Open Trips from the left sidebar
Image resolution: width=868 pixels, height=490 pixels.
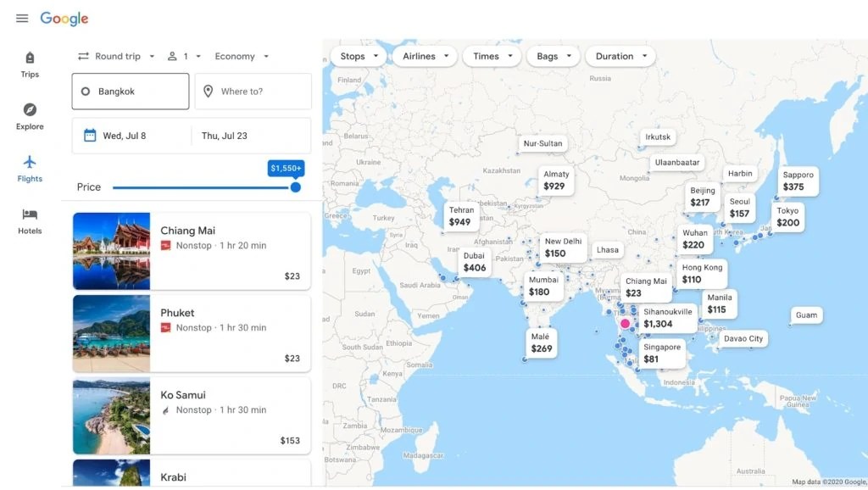pos(29,64)
